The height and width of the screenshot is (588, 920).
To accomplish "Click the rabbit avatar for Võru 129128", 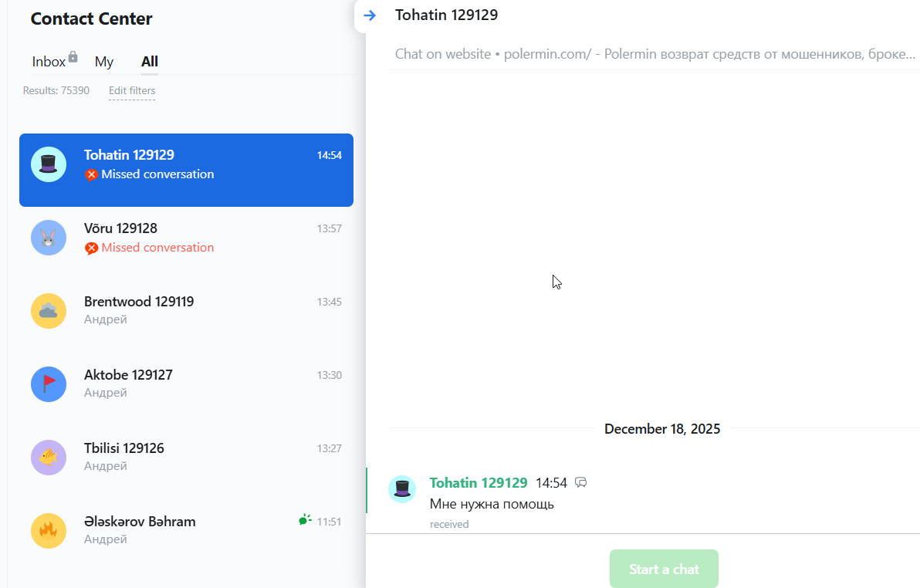I will [49, 238].
